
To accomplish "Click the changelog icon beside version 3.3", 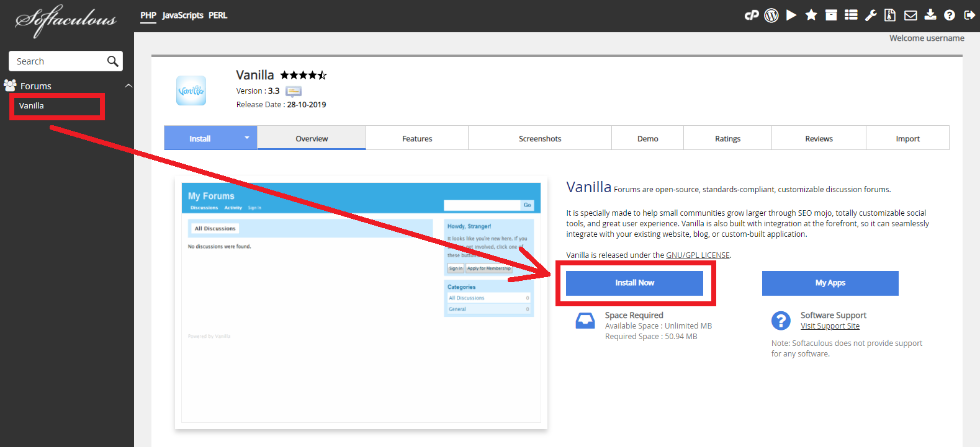I will pyautogui.click(x=294, y=91).
